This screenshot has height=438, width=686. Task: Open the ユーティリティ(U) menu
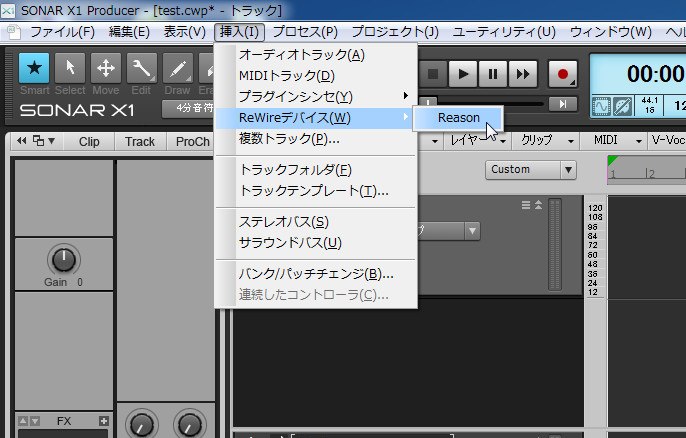[x=504, y=32]
